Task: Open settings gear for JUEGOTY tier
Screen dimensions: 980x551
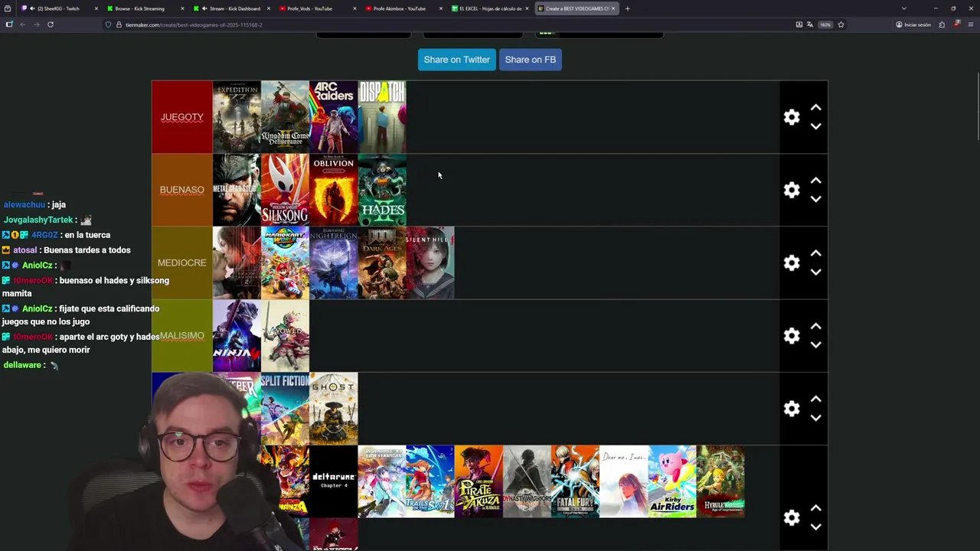Action: click(792, 117)
